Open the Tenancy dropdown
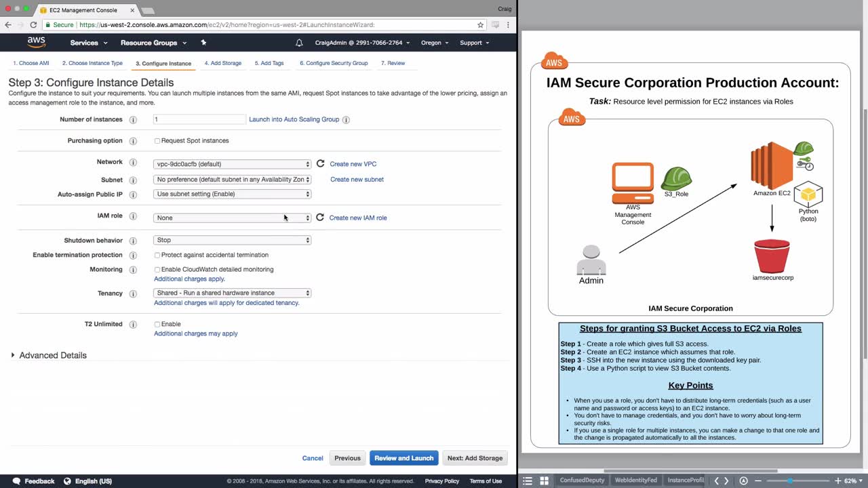 click(233, 293)
